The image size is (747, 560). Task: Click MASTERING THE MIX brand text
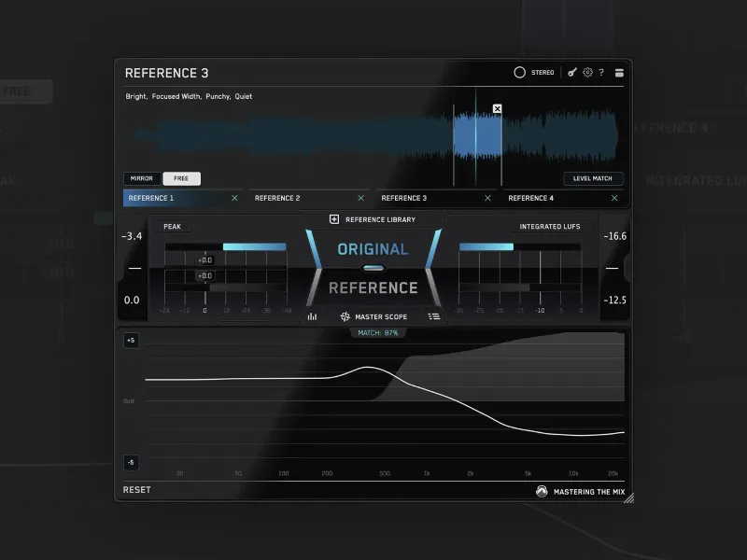pos(589,492)
